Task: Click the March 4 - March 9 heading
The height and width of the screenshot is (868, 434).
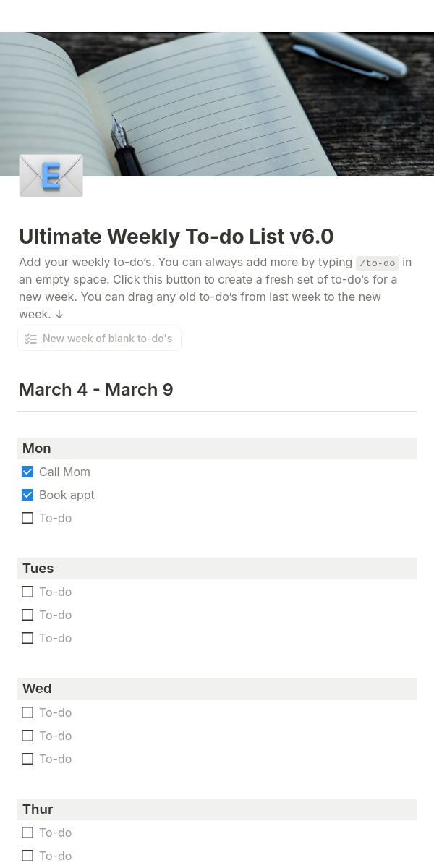Action: 96,390
